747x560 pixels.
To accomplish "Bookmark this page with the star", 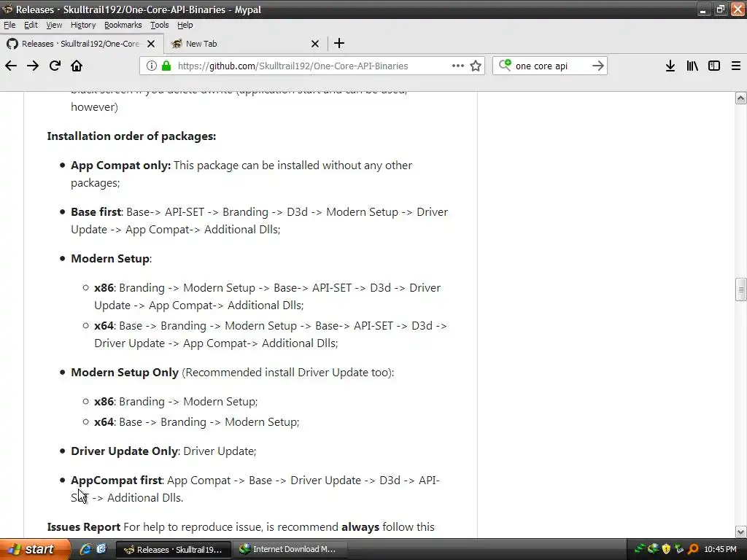I will [476, 66].
